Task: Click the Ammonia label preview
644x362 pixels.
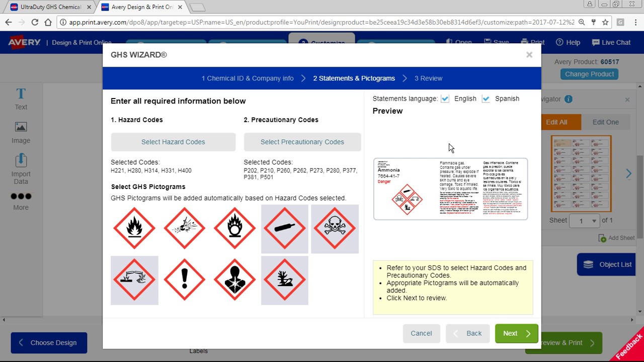Action: (450, 189)
